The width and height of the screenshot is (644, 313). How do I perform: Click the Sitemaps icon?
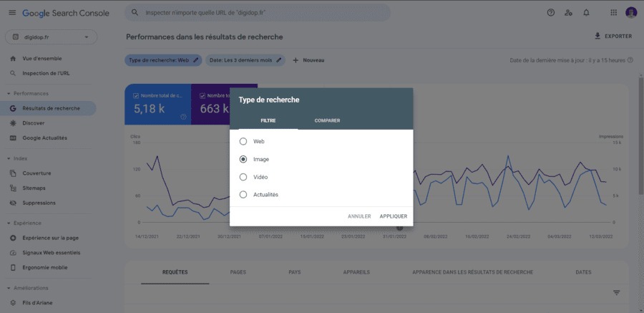click(x=13, y=188)
